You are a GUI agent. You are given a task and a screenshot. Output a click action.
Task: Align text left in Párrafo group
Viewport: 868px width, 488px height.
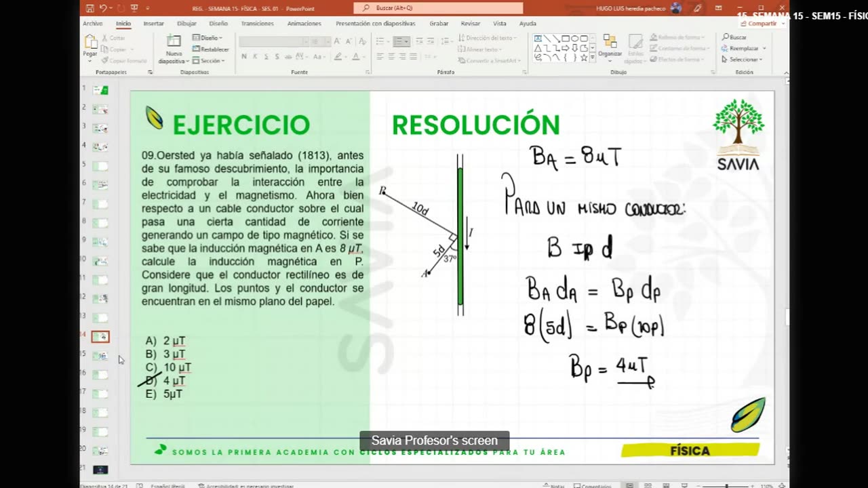380,56
